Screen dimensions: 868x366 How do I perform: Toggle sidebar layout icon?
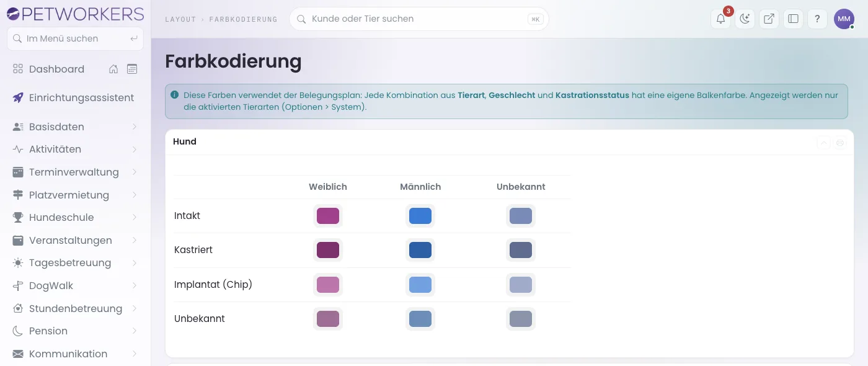(793, 19)
